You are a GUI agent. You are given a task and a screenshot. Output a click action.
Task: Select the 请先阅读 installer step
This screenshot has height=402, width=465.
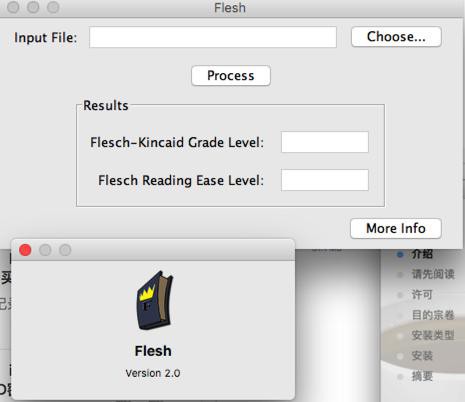coord(433,274)
